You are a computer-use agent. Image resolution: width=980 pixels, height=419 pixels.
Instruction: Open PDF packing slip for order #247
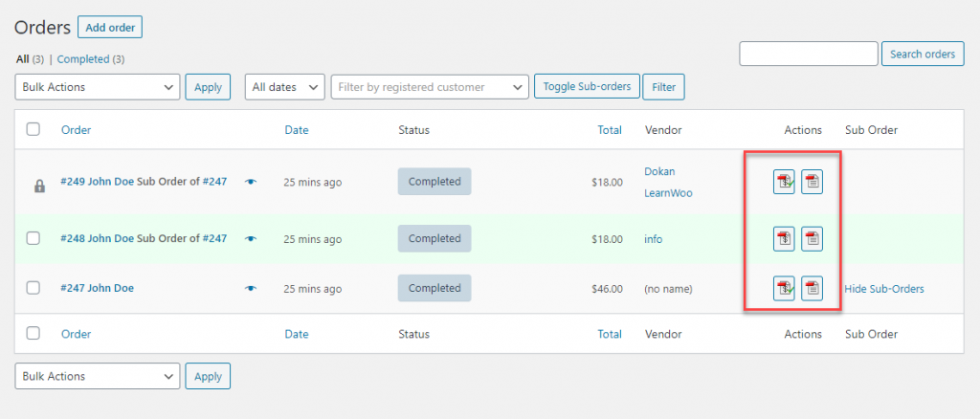point(812,289)
